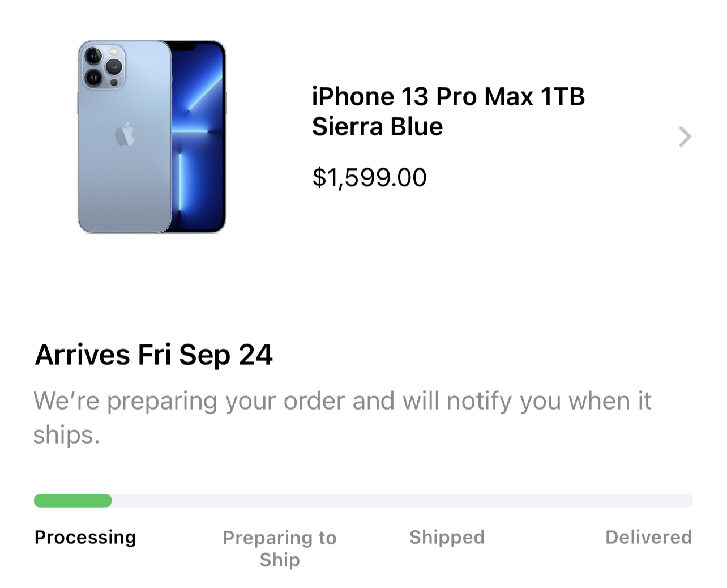727x588 pixels.
Task: Tap the "iPhone 13 Pro Max 1TB" title
Action: click(x=448, y=96)
